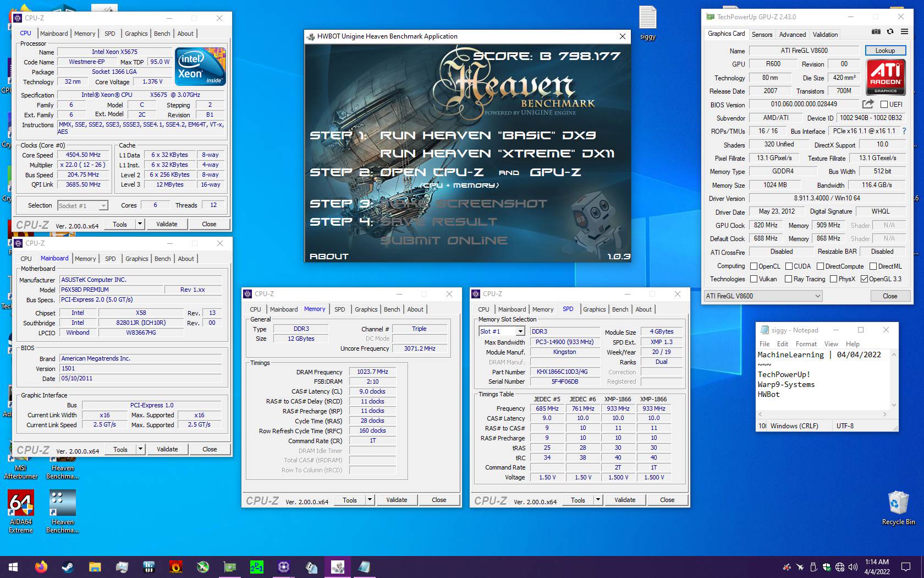Image resolution: width=924 pixels, height=578 pixels.
Task: Switch to Notepad via its taskbar icon
Action: point(365,566)
